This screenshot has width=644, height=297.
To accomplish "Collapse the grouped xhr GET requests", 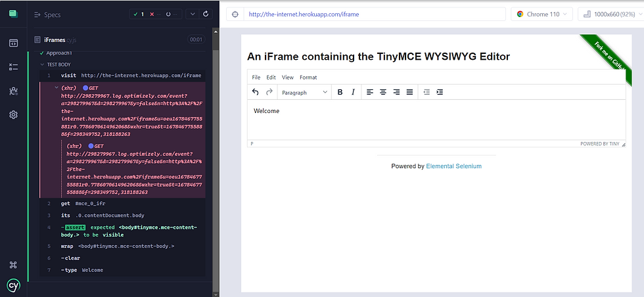I will pos(57,88).
